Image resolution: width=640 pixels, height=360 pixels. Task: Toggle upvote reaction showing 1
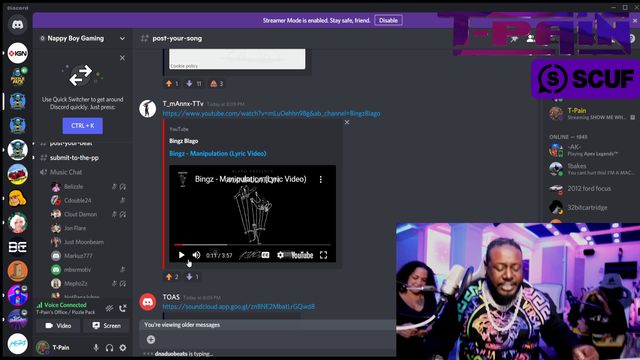click(x=172, y=84)
